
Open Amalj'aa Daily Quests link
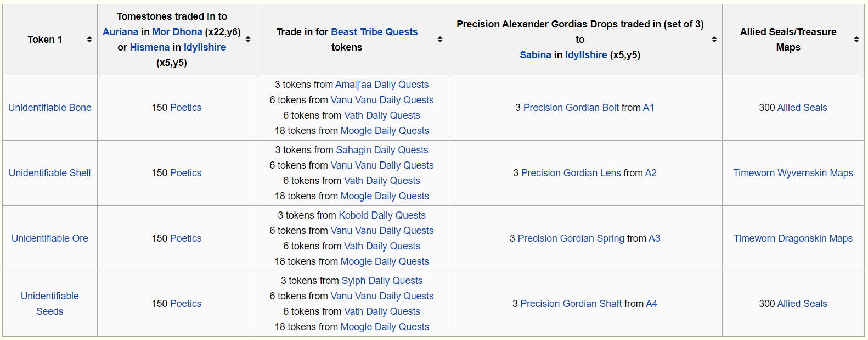pos(382,85)
